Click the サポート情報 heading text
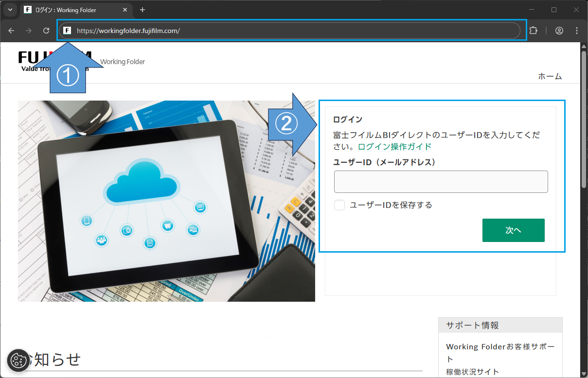 (x=472, y=326)
